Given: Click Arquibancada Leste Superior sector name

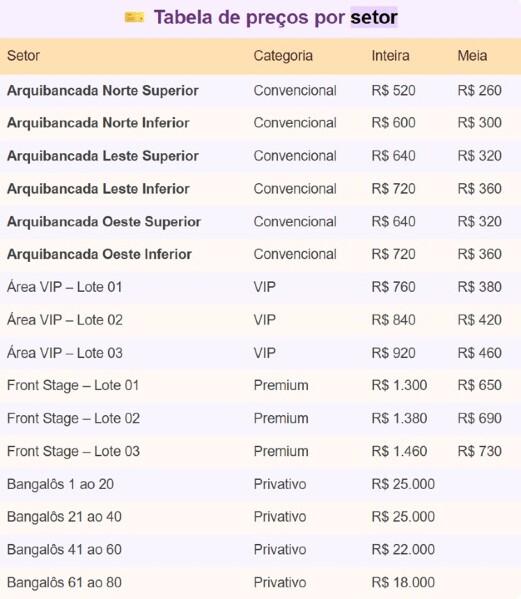Looking at the screenshot, I should point(103,156).
